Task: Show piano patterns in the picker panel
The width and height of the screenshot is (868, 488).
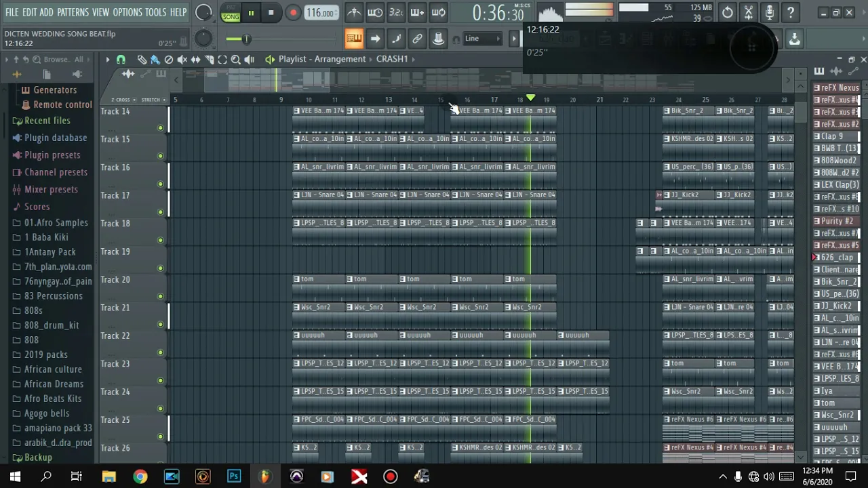Action: point(819,71)
